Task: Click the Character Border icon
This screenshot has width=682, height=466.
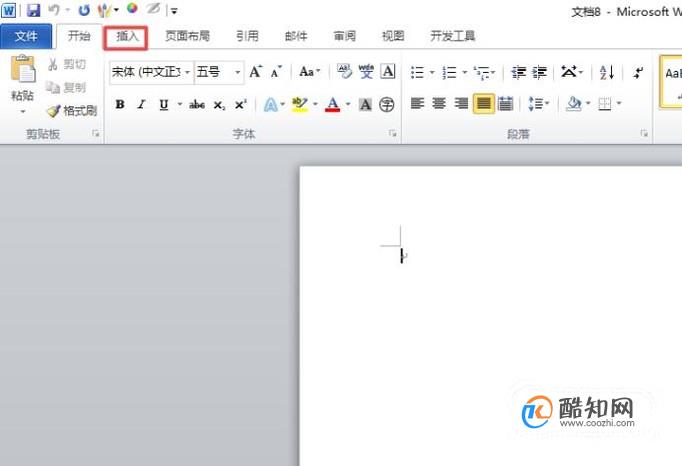Action: pos(388,71)
